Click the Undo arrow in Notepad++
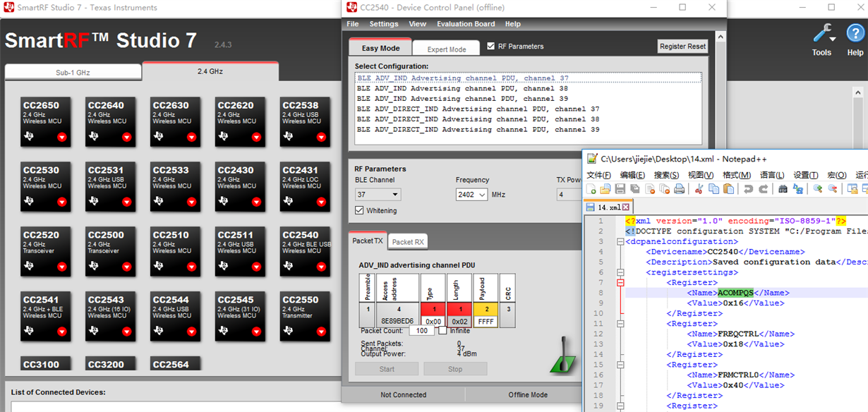Screen dimensions: 868x412 coord(748,189)
